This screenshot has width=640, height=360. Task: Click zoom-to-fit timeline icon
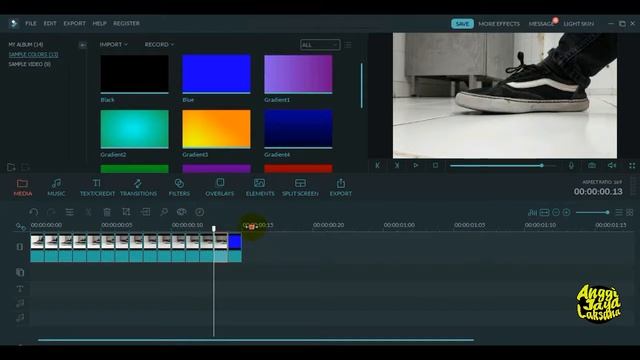click(544, 212)
